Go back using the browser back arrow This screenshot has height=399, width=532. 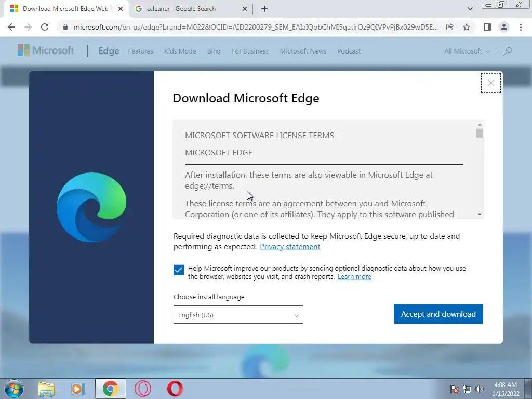[x=11, y=27]
